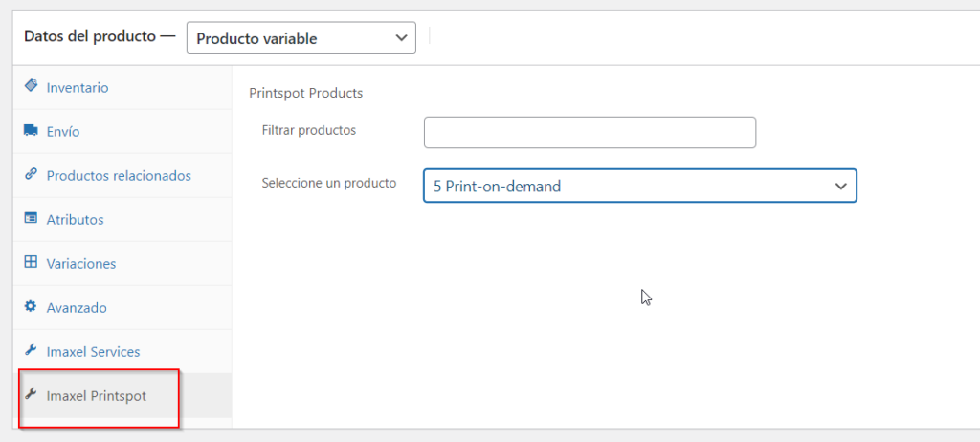Go to Productos relacionados tab
Viewport: 980px width, 442px height.
tap(122, 176)
